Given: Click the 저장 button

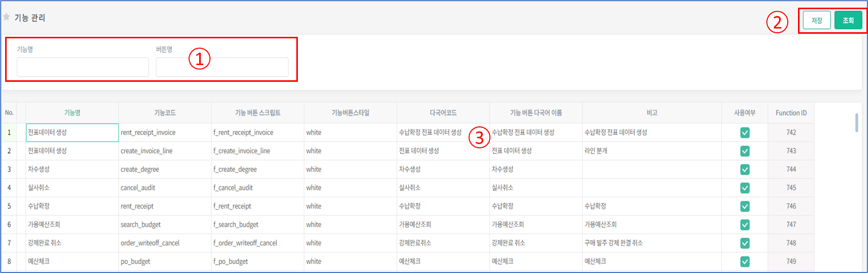Looking at the screenshot, I should tap(816, 20).
